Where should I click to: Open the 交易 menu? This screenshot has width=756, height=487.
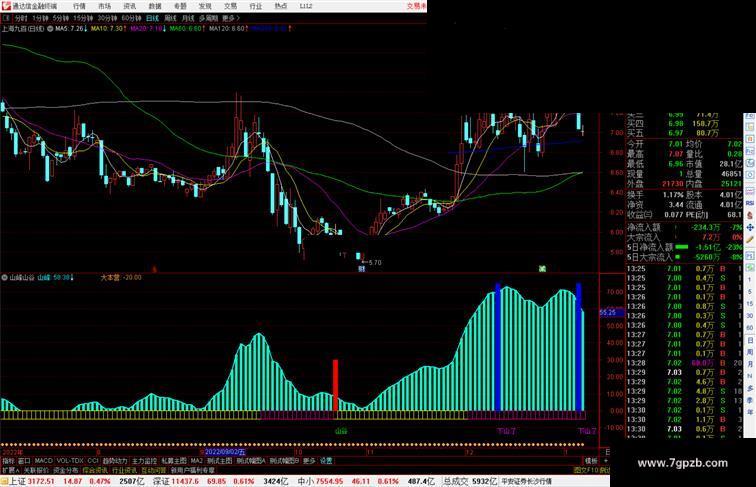[230, 6]
